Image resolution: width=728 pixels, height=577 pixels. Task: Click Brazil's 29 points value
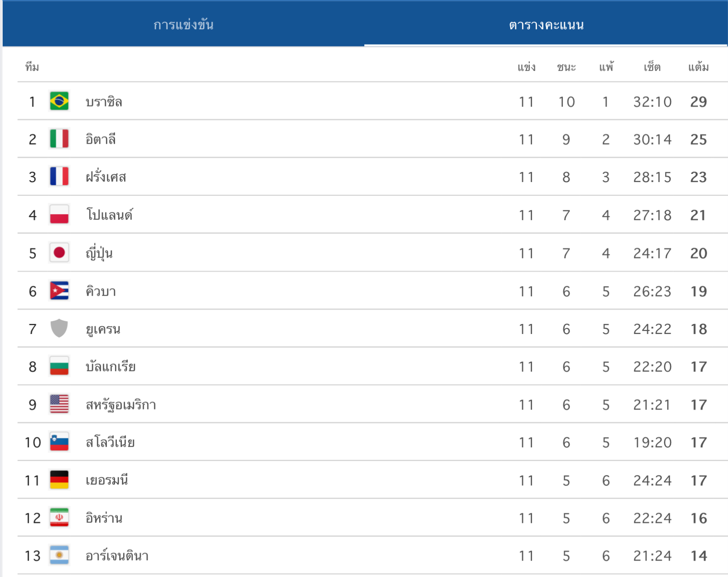tap(698, 101)
